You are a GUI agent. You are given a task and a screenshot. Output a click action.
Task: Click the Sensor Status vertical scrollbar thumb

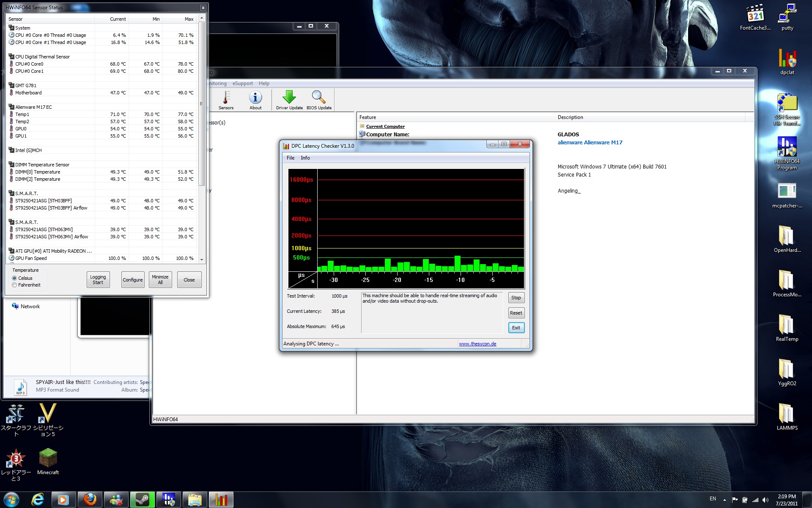pos(202,104)
